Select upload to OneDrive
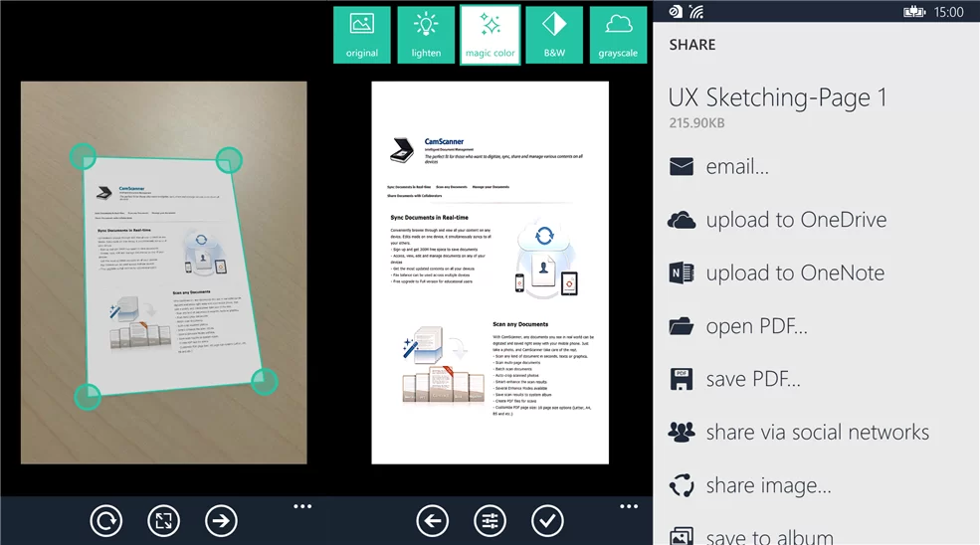This screenshot has height=545, width=980. point(796,220)
